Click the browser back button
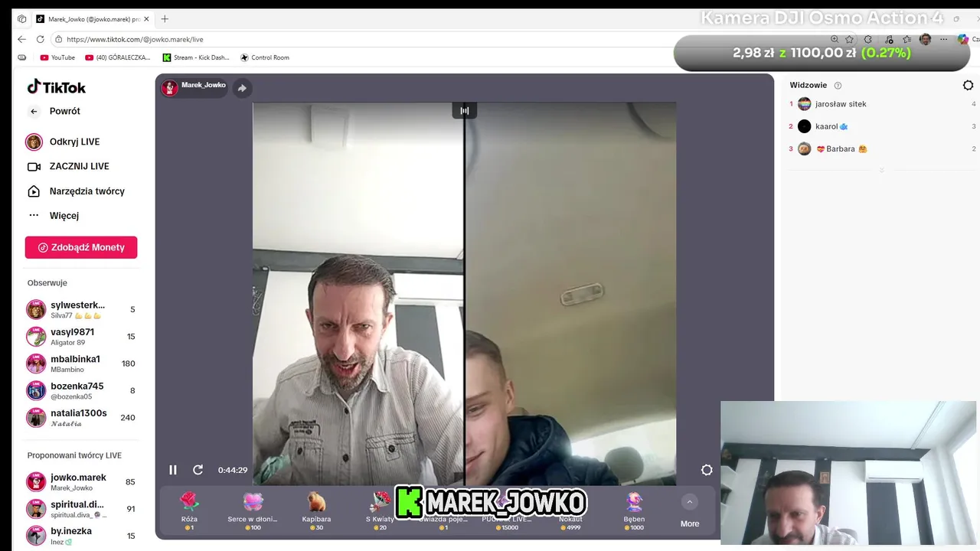Image resolution: width=980 pixels, height=551 pixels. pos(21,39)
